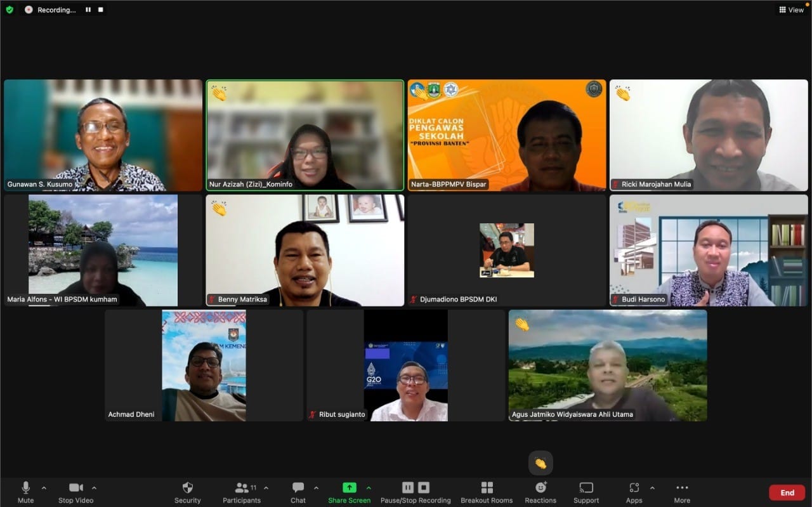The image size is (812, 507).
Task: Select Narta-BBPPMPV Bispar video tile
Action: tap(507, 135)
